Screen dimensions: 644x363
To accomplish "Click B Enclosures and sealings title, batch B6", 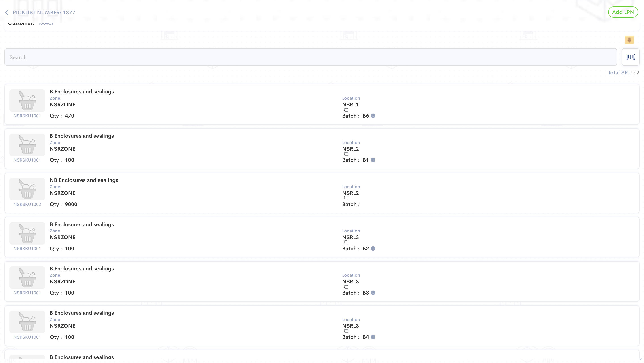I will 82,92.
